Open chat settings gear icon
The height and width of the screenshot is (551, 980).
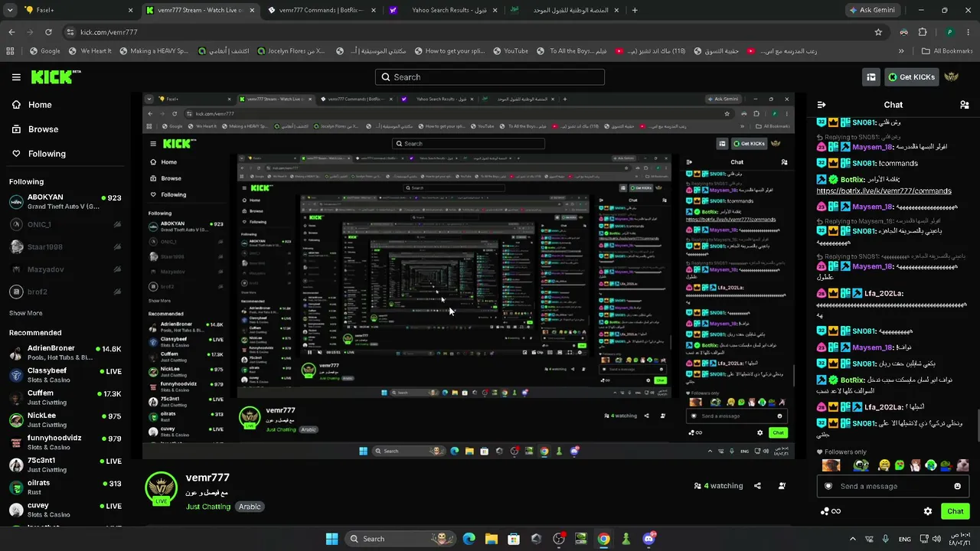pos(928,511)
